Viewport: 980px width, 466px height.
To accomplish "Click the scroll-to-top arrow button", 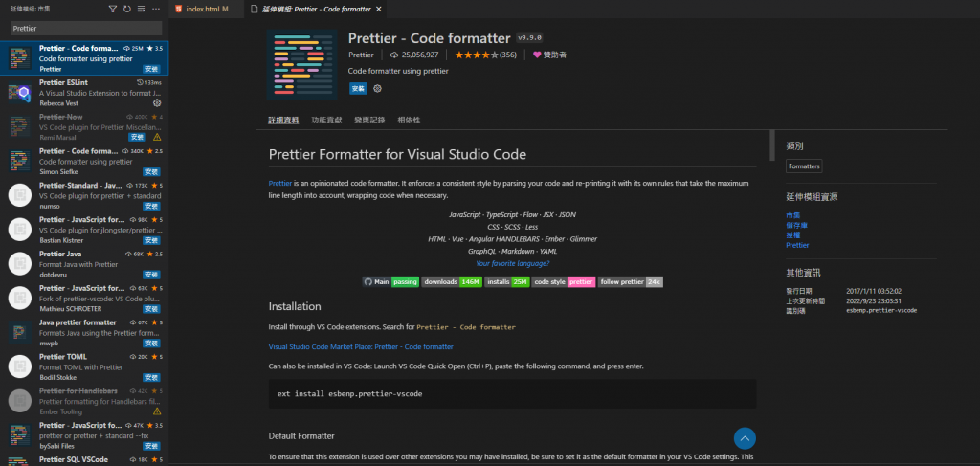I will [x=745, y=438].
